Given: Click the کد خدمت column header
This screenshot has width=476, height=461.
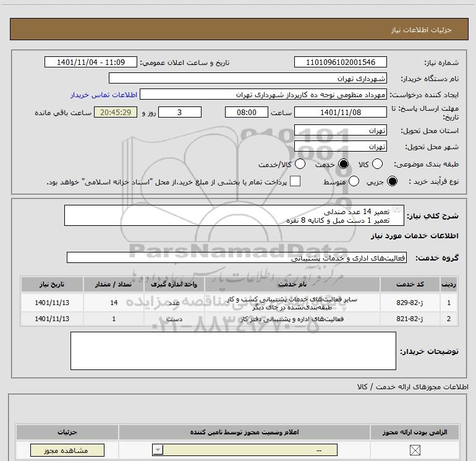Looking at the screenshot, I should [410, 284].
